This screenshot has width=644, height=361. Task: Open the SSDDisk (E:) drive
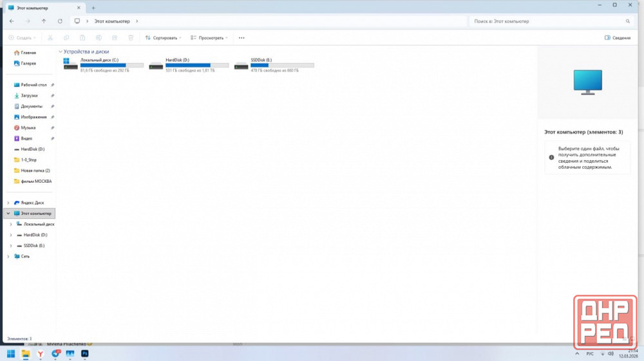point(241,65)
